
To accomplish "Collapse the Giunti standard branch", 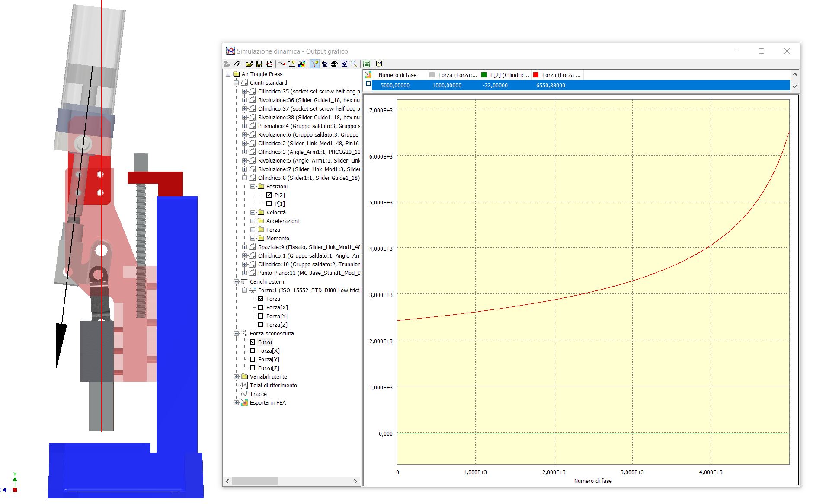I will click(x=236, y=83).
